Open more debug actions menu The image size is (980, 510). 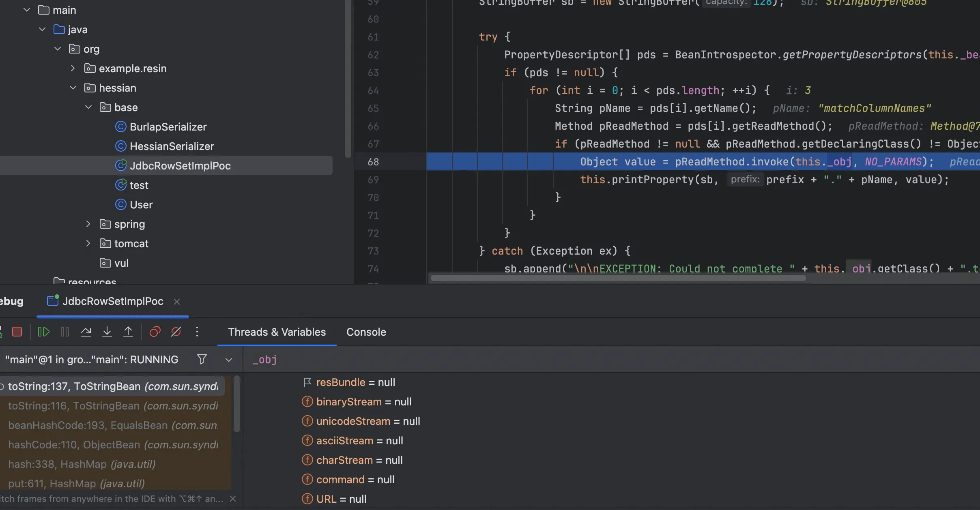197,332
